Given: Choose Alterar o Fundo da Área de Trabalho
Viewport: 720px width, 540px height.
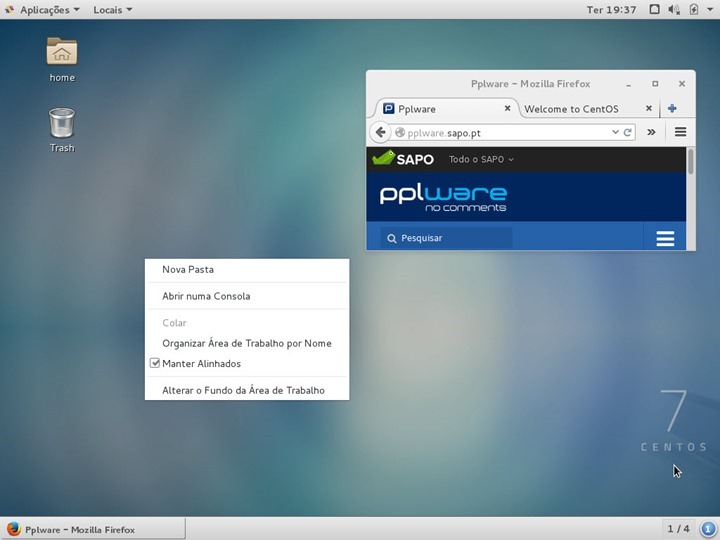Looking at the screenshot, I should tap(247, 390).
